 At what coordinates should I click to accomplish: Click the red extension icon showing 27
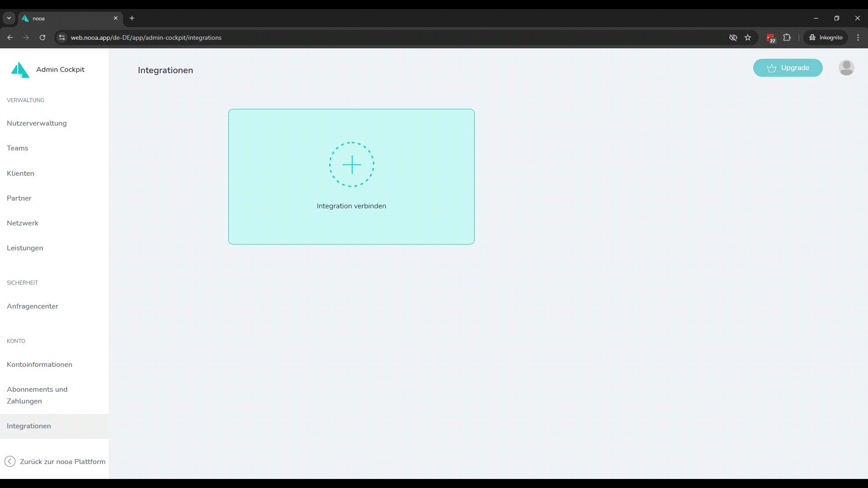point(771,38)
